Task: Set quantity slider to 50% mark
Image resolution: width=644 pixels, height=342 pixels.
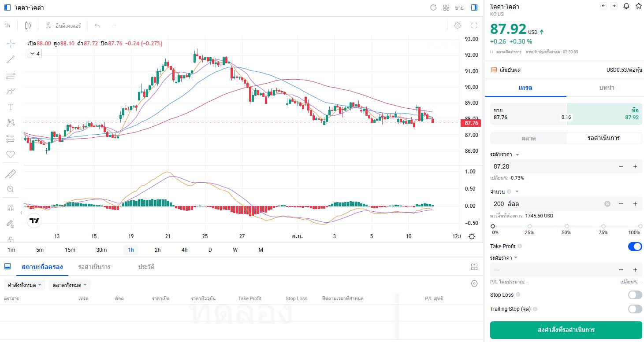Action: [x=566, y=226]
